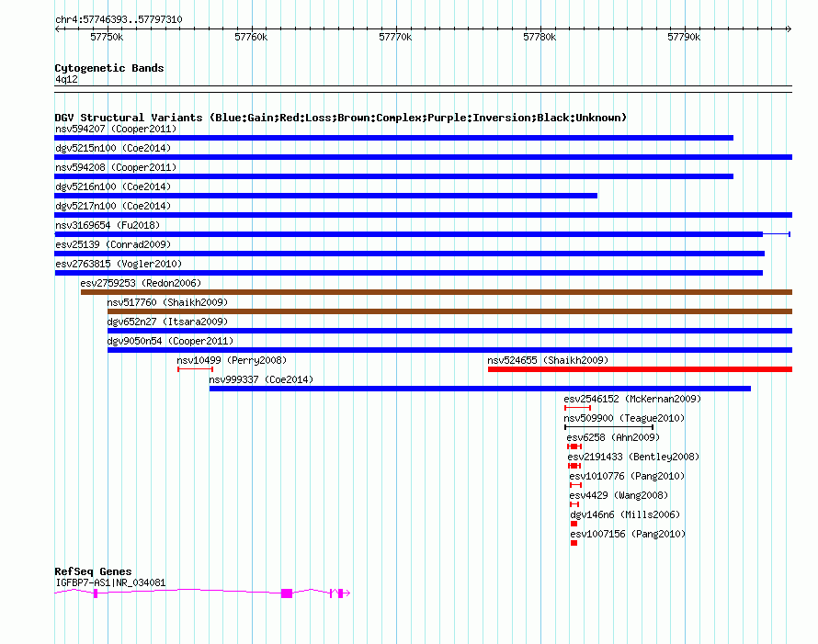The height and width of the screenshot is (644, 818).
Task: Click the ruler's right end arrow
Action: tap(789, 29)
